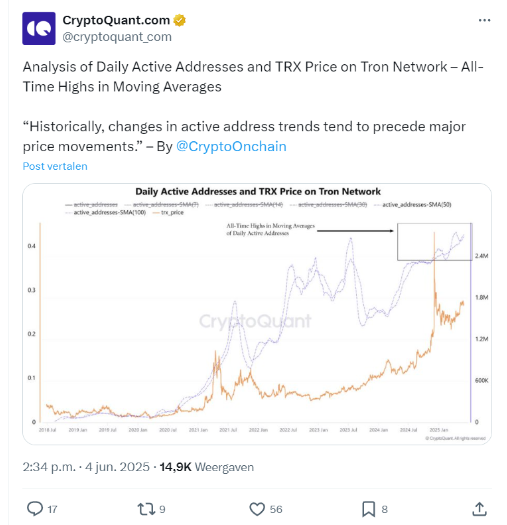Open the CryptoQuant.com display name

(x=116, y=20)
